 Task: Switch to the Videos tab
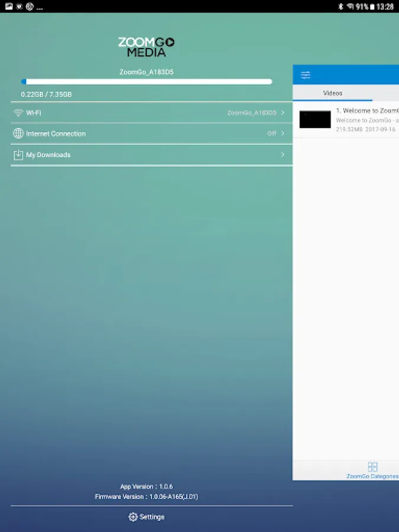332,93
